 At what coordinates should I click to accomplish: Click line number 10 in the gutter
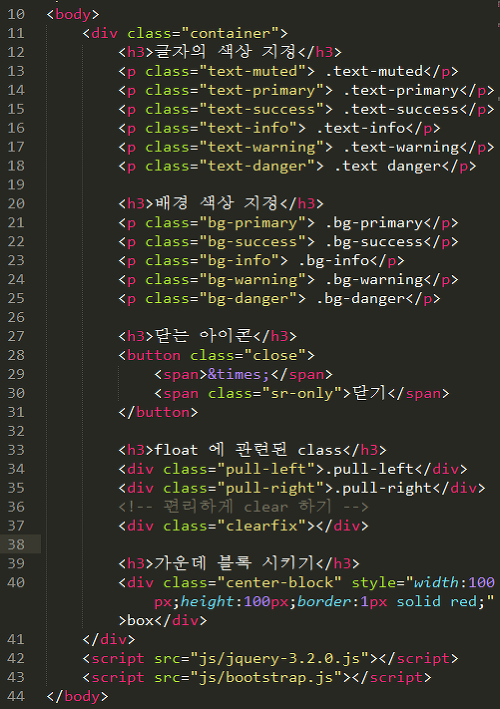(x=16, y=14)
